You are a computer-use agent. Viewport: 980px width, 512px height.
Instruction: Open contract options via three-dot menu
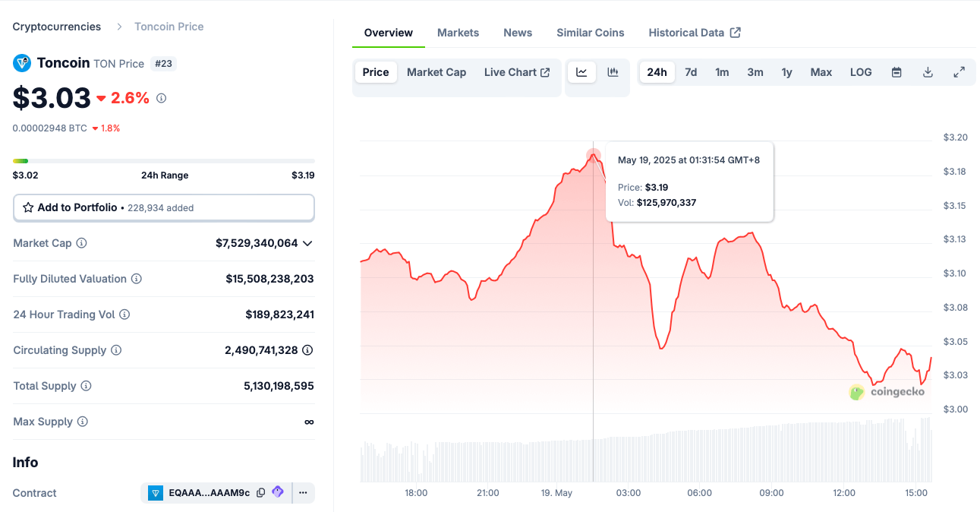point(302,492)
